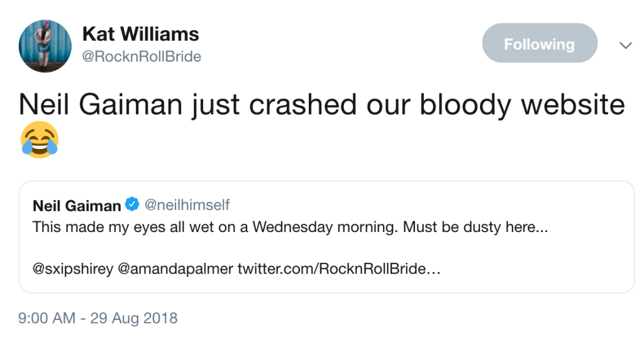Open the Neil Gaiman name in quoted tweet
644x342 pixels.
click(76, 206)
